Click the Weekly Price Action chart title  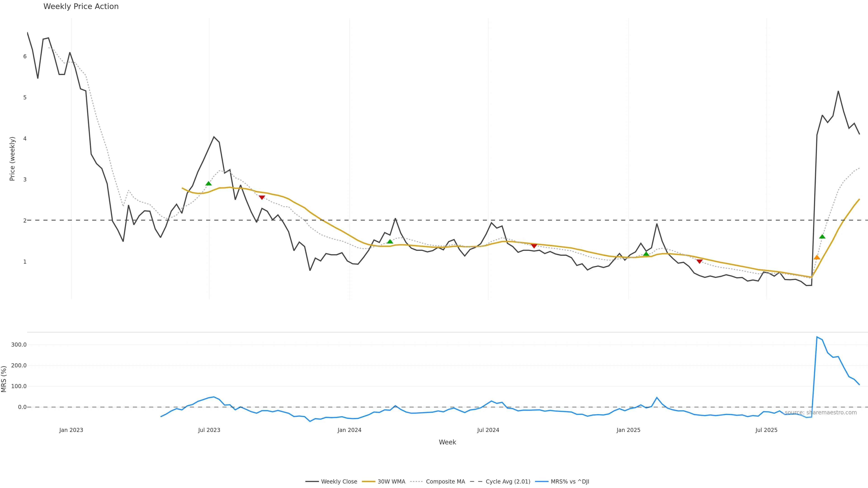click(81, 6)
